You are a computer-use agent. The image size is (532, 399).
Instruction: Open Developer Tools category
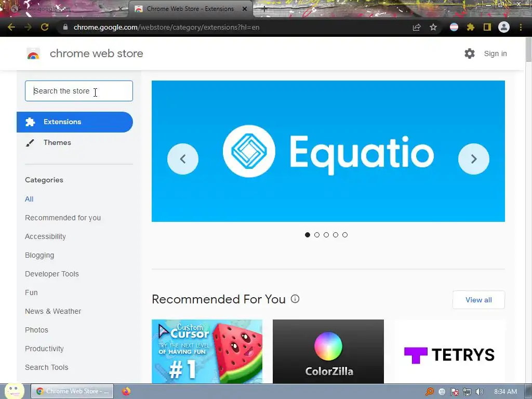tap(52, 274)
